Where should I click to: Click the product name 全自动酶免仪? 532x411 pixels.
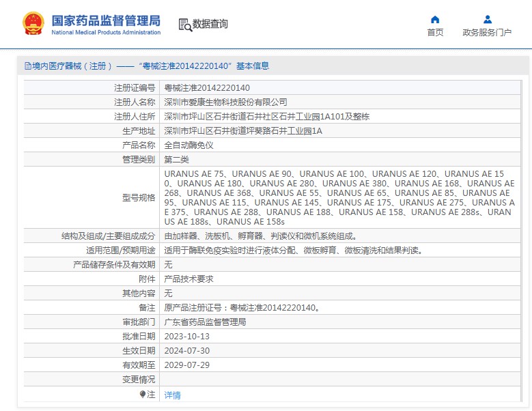[189, 145]
